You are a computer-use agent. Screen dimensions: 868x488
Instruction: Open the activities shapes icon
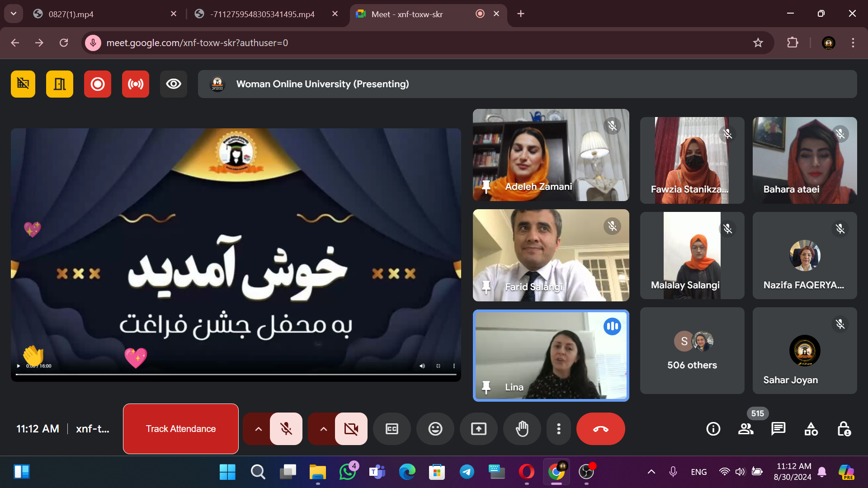pyautogui.click(x=811, y=429)
